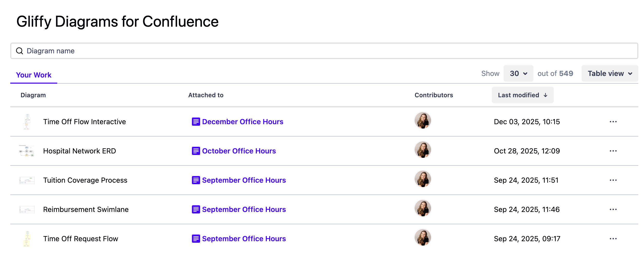The image size is (644, 253).
Task: Click the Tuition Coverage Process diagram thumbnail
Action: click(27, 180)
